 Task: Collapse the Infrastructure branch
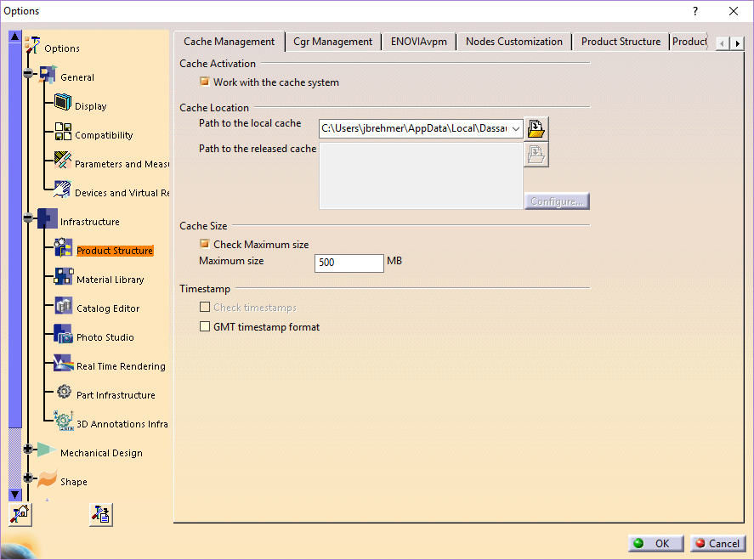point(26,218)
